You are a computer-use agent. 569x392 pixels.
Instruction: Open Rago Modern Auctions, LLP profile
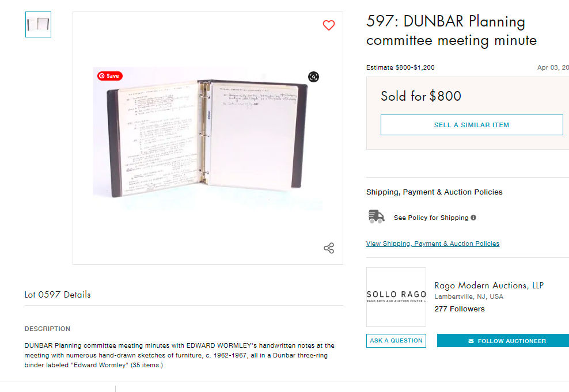pyautogui.click(x=489, y=286)
